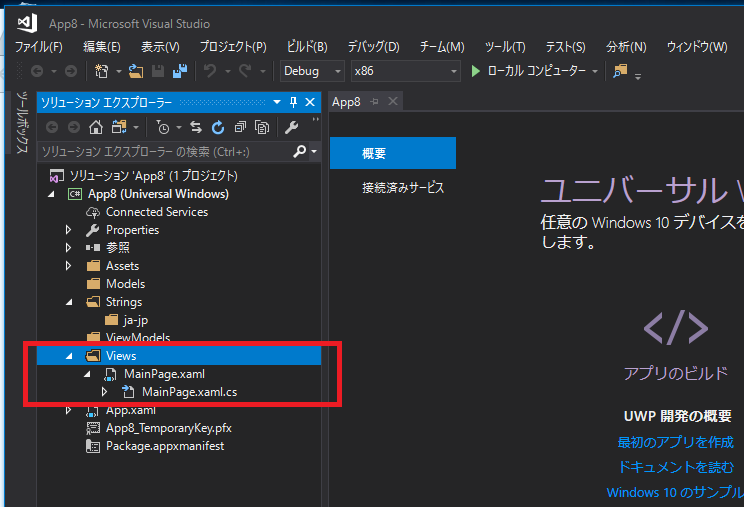744x507 pixels.
Task: Open the 表示(V) menu
Action: [160, 47]
